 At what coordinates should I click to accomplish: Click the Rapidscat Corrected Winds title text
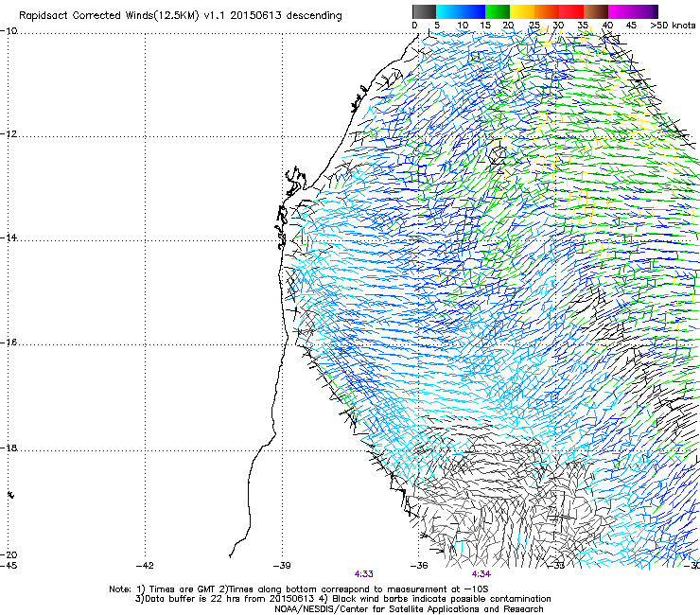tap(181, 16)
